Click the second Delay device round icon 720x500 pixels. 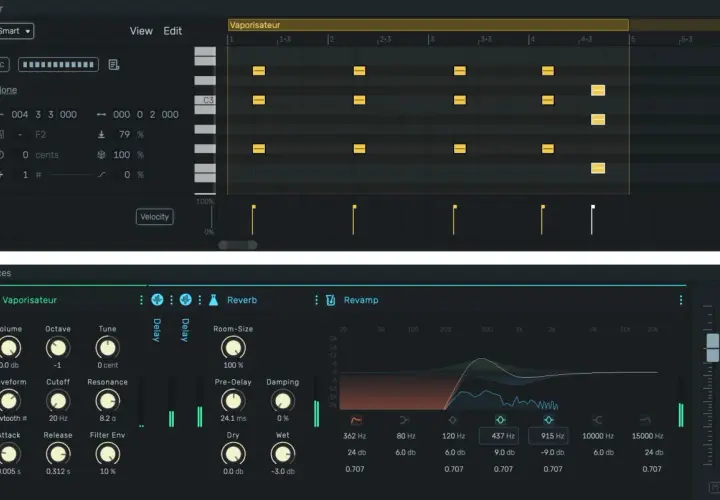pyautogui.click(x=186, y=300)
